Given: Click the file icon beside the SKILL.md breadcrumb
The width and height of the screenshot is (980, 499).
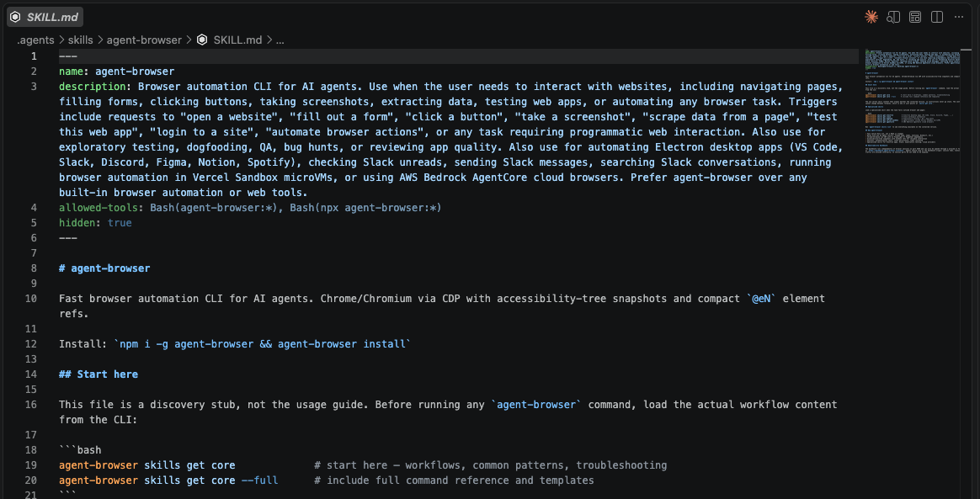Looking at the screenshot, I should tap(202, 40).
